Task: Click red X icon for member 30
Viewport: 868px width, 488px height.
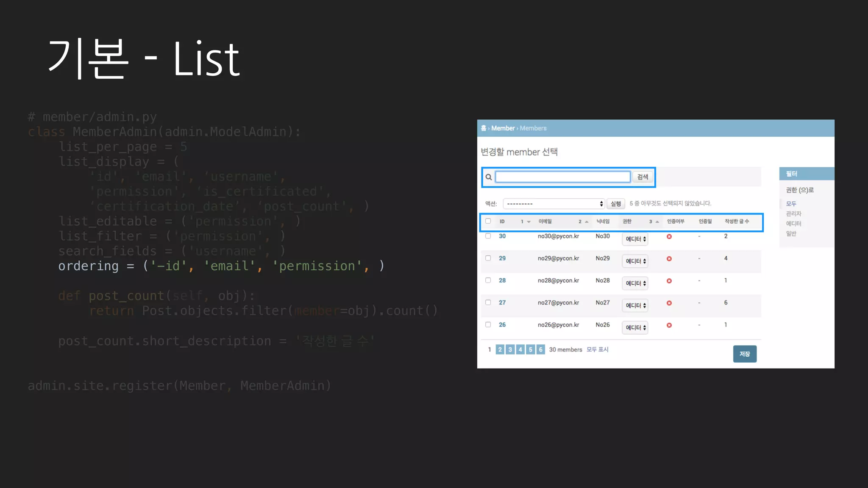Action: [669, 236]
